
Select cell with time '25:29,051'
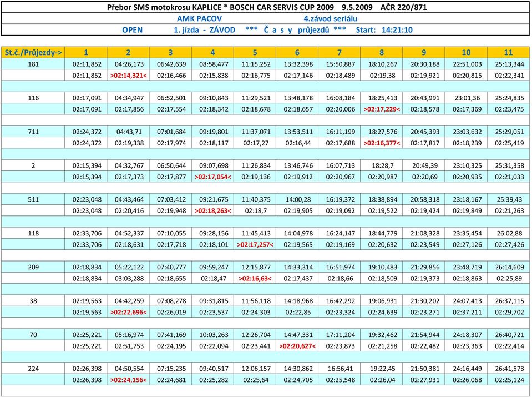509,132
